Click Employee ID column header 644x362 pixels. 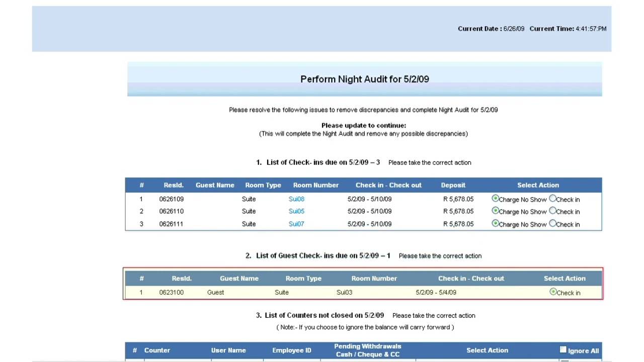point(292,350)
